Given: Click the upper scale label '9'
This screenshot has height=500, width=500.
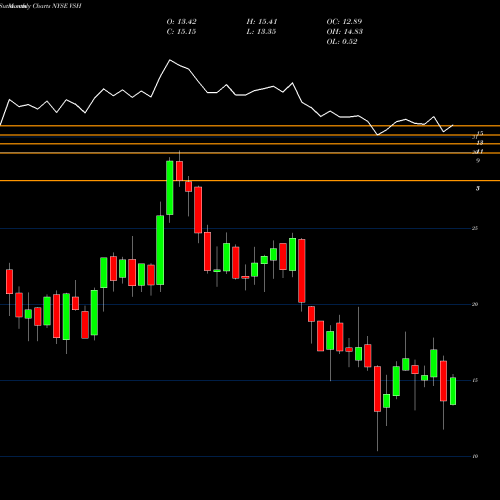Looking at the screenshot, I should (x=478, y=161).
